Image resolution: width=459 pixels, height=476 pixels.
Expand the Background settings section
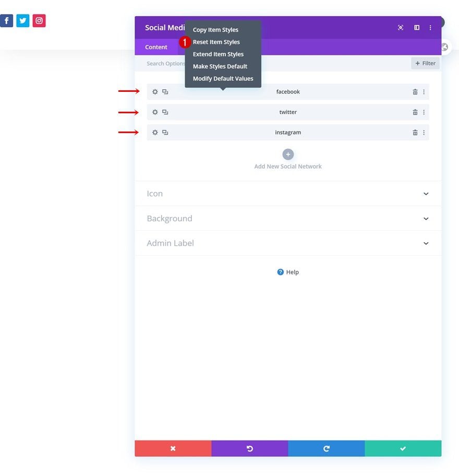(x=287, y=219)
